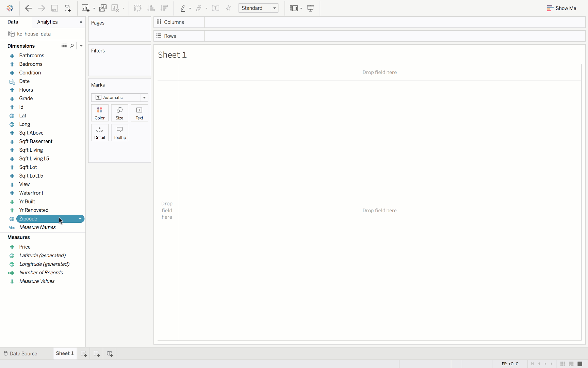Click the show tabs view icon
The width and height of the screenshot is (588, 368).
(x=580, y=364)
